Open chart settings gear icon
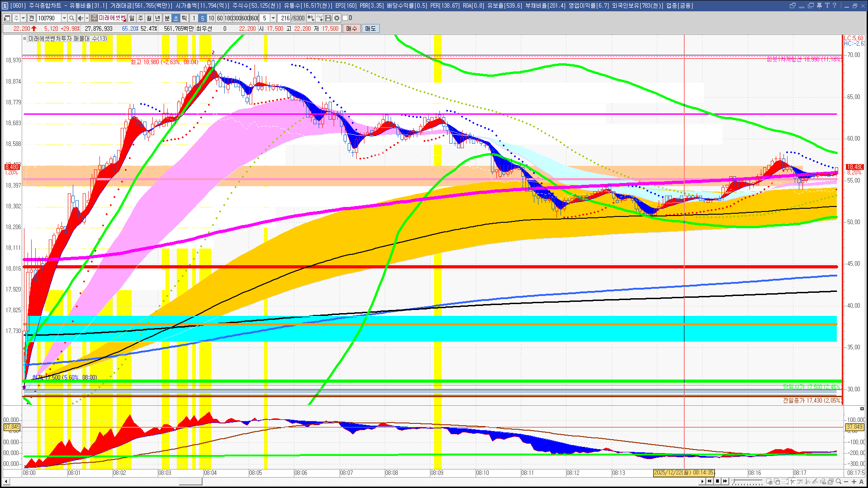The image size is (868, 488). coord(337,18)
